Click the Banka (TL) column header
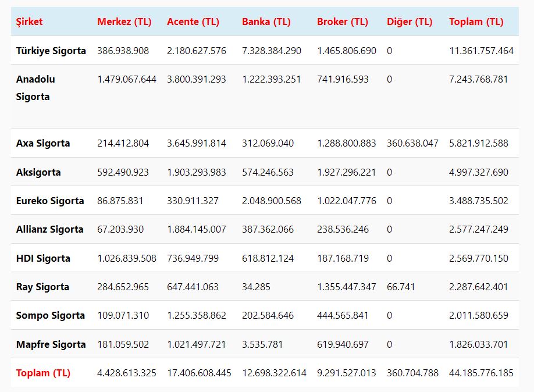The width and height of the screenshot is (534, 392). 266,22
